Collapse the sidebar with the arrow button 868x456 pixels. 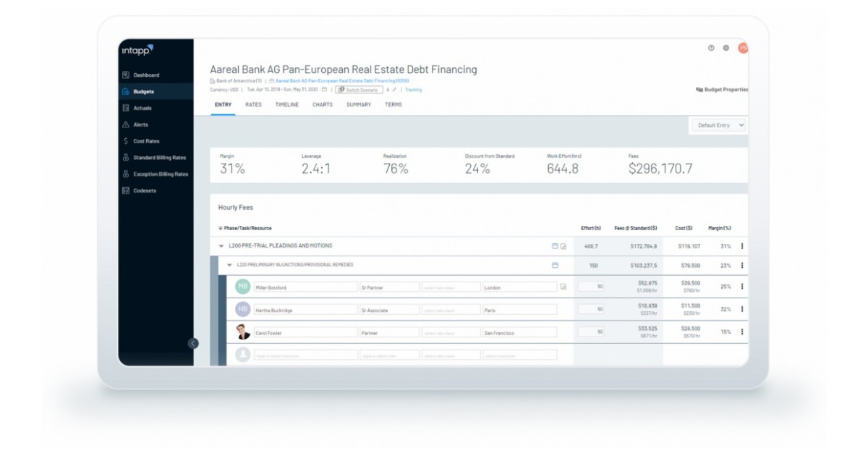click(193, 343)
